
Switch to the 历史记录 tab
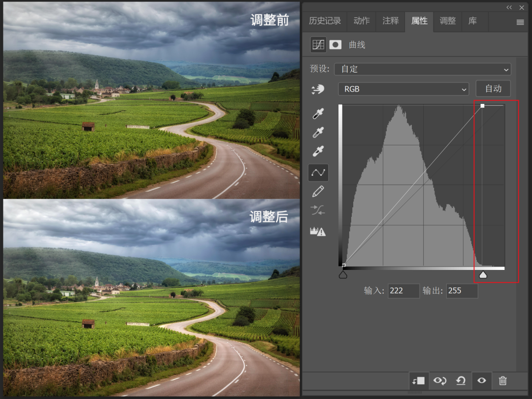pos(325,21)
